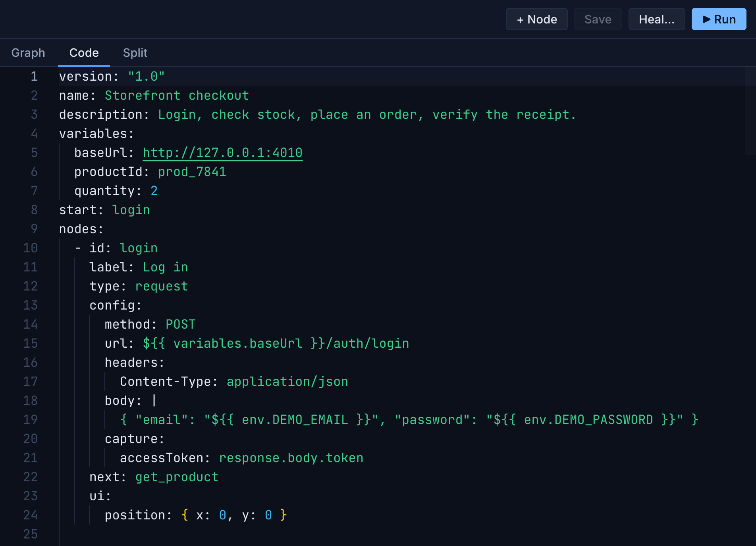
Task: Click productId value prod_7841
Action: click(x=192, y=172)
